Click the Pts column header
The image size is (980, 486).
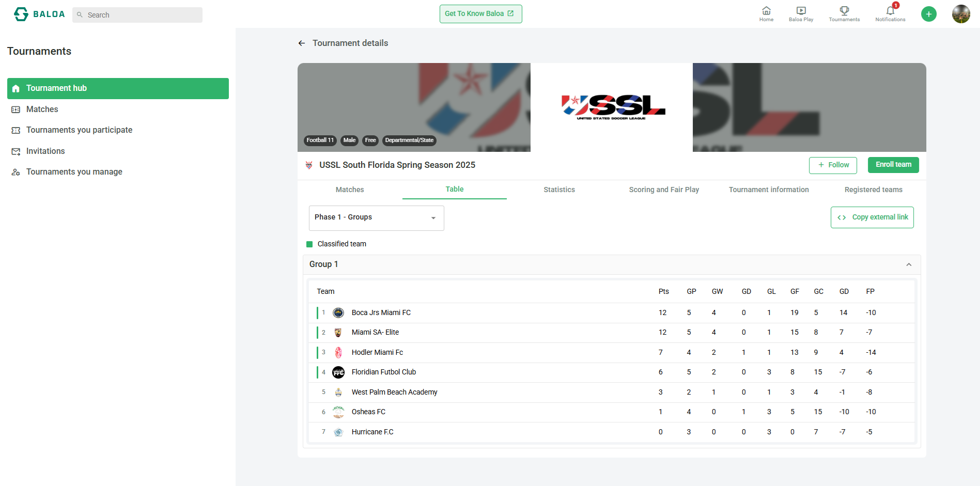point(664,292)
